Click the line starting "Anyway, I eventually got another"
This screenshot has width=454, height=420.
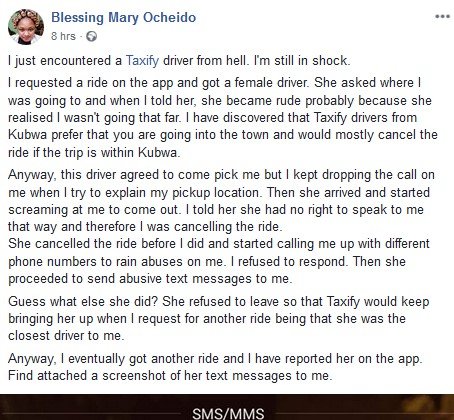coord(215,359)
